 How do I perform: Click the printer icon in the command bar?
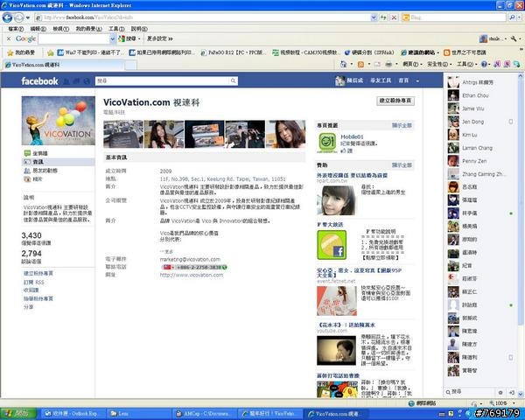tap(388, 64)
